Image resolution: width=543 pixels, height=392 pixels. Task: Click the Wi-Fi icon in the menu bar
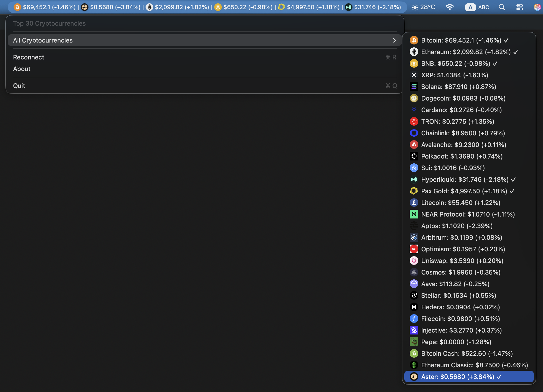[x=450, y=7]
